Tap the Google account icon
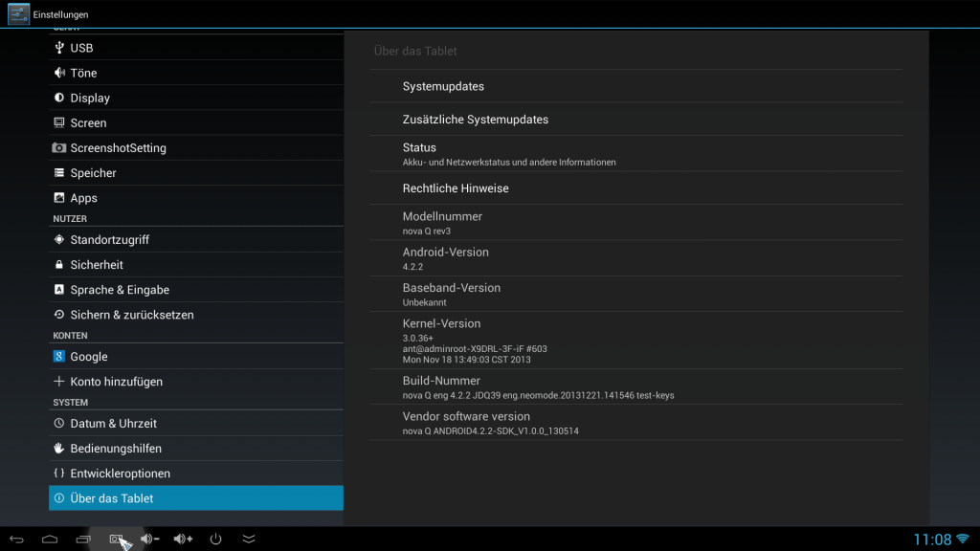 tap(59, 356)
